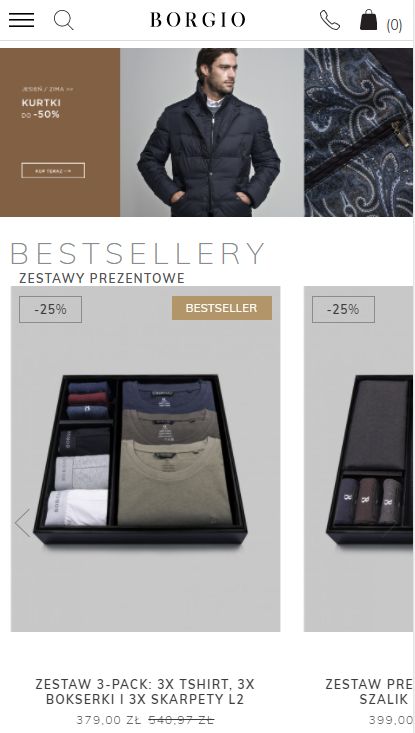Select the gold BESTSELLER badge
Screen dimensions: 415x733
point(222,308)
